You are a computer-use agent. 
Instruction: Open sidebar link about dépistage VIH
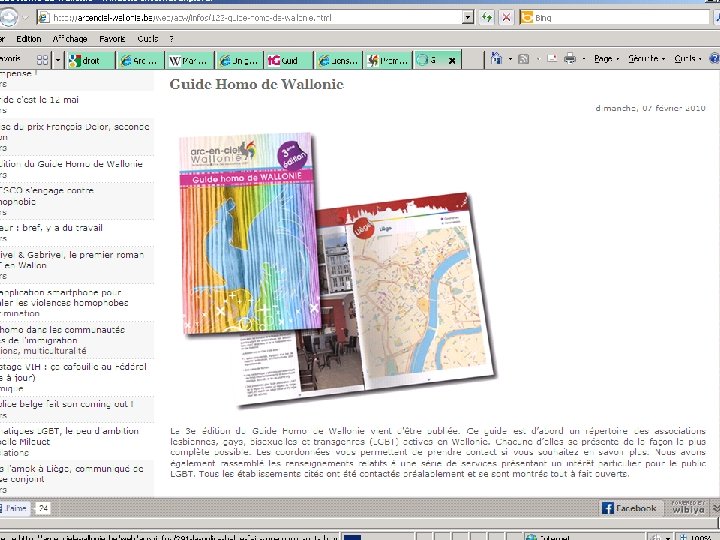[73, 372]
